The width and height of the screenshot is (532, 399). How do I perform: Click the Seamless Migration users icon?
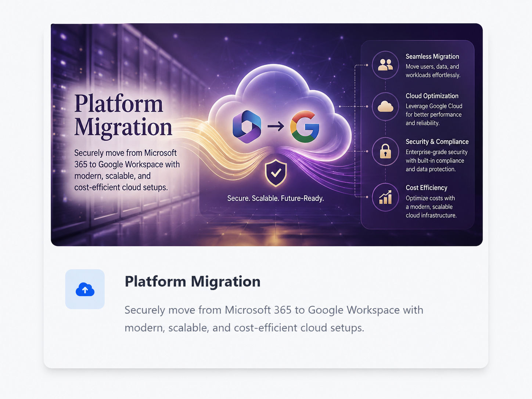(385, 65)
